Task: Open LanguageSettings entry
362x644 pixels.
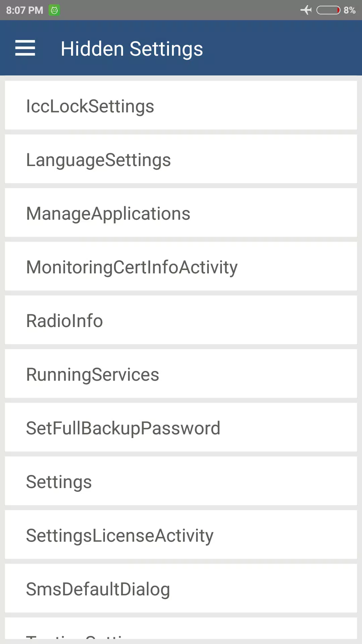Action: point(181,159)
